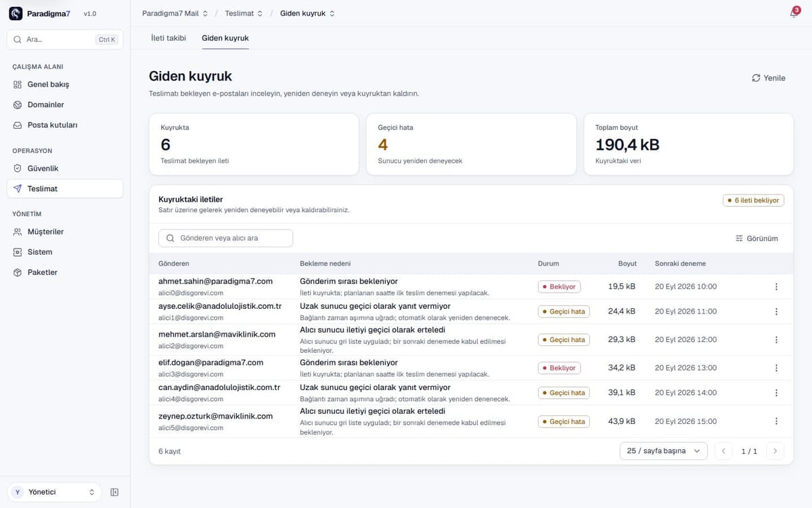Open row menu for mehmet.arslan@maviklinik.com
The height and width of the screenshot is (508, 812).
(x=776, y=339)
